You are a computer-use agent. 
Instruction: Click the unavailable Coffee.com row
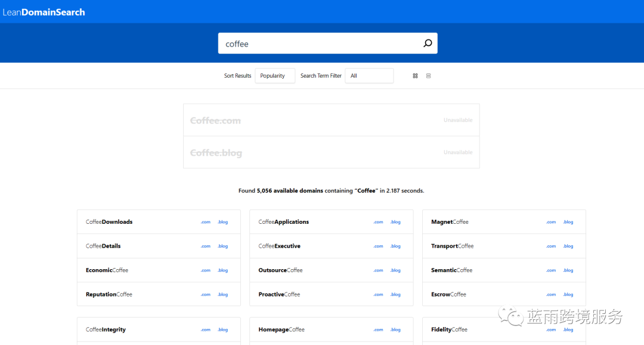331,121
